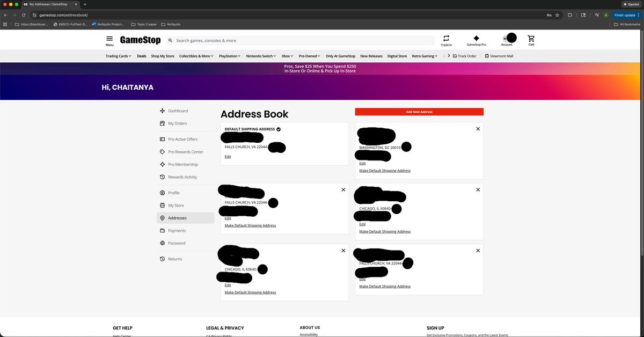This screenshot has width=644, height=337.
Task: Open the Trade-In icon
Action: pyautogui.click(x=446, y=38)
